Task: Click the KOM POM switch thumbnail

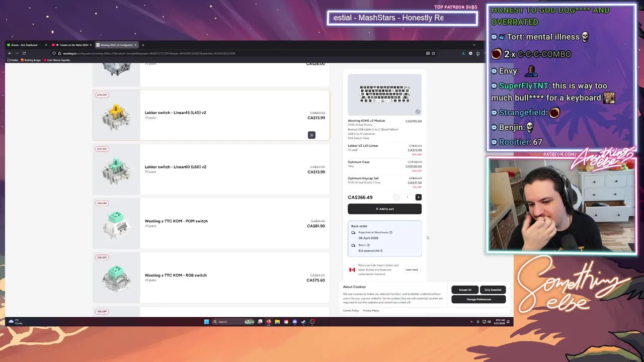Action: point(116,225)
